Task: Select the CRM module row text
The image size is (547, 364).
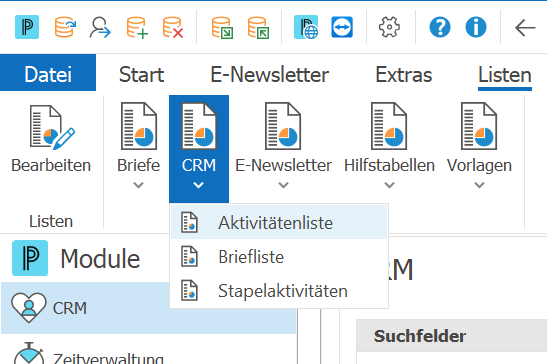Action: click(x=69, y=308)
